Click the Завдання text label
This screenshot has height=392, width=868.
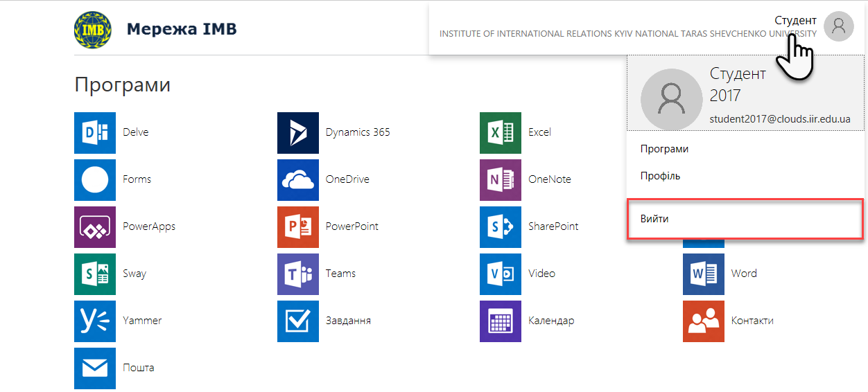[x=348, y=321]
